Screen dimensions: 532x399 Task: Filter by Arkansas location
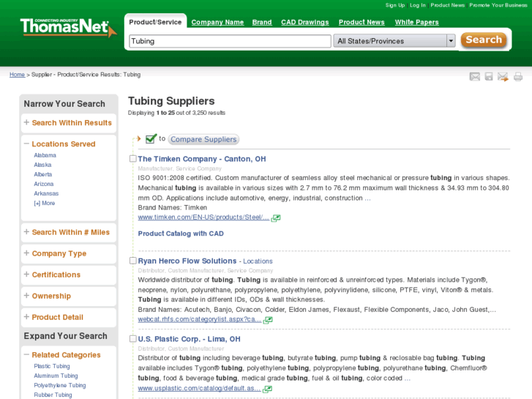click(46, 193)
